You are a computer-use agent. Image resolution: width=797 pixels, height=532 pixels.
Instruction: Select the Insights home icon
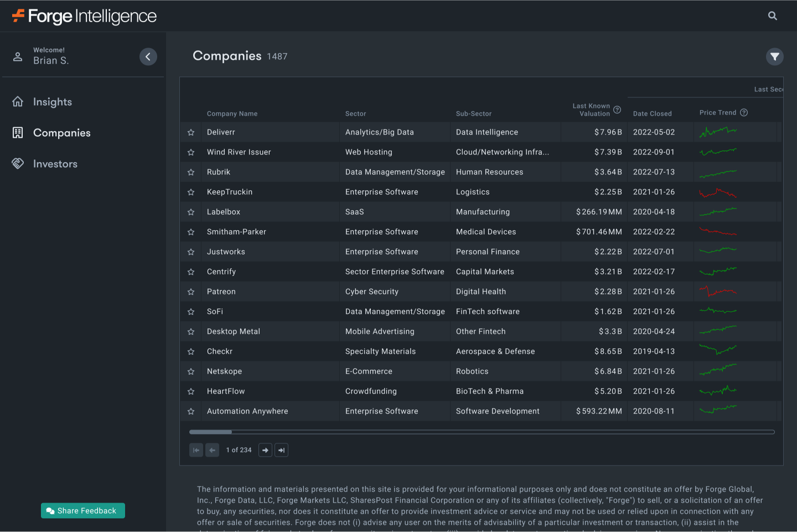pyautogui.click(x=17, y=101)
